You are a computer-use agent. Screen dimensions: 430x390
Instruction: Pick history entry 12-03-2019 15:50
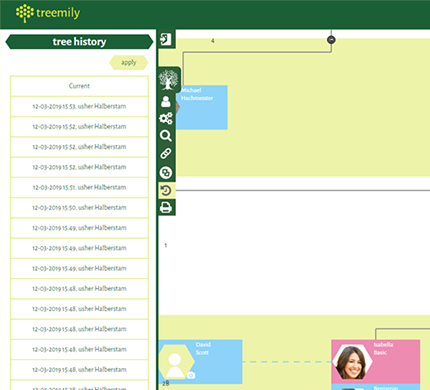pyautogui.click(x=79, y=208)
